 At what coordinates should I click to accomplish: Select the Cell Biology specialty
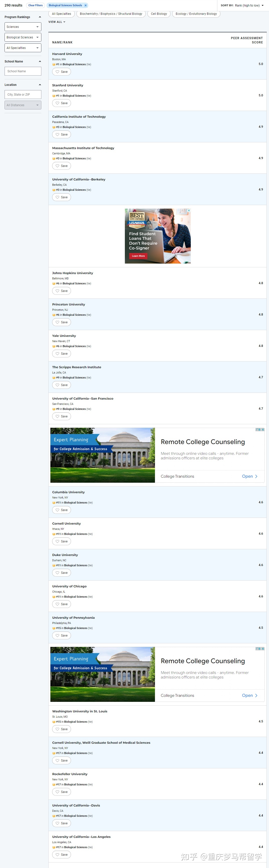(x=159, y=14)
